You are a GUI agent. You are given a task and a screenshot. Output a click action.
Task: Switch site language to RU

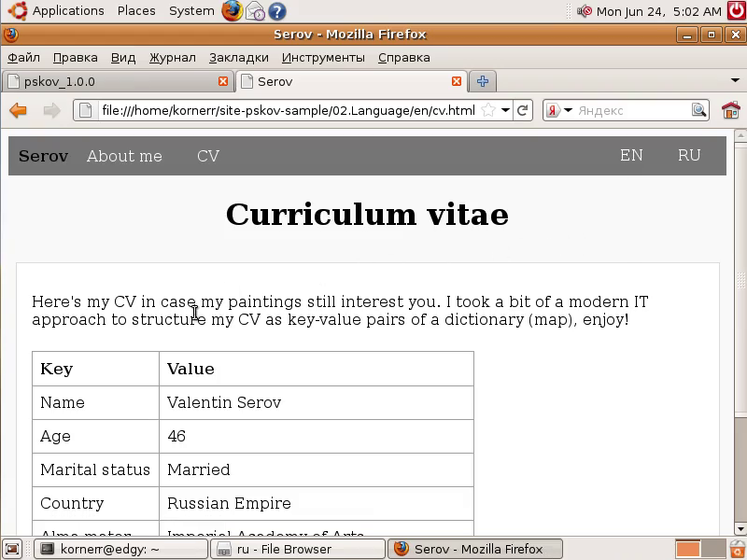click(689, 156)
